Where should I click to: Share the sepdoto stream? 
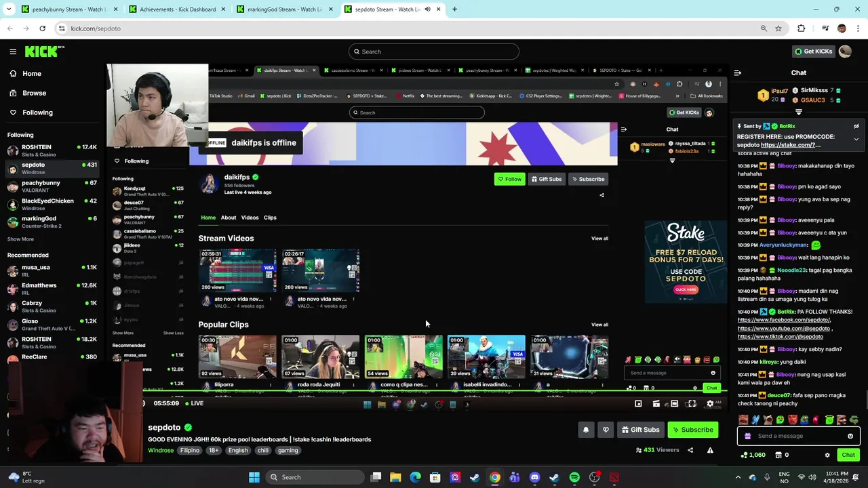click(690, 450)
